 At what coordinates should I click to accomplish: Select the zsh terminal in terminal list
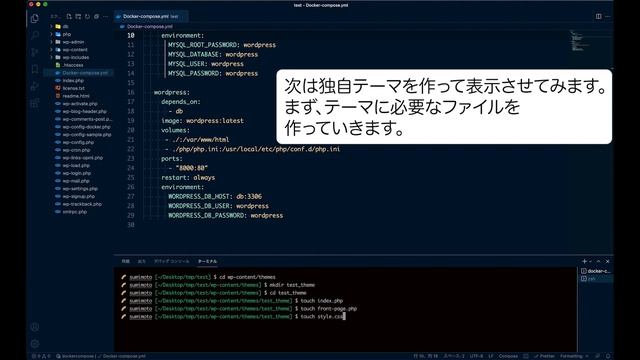click(x=596, y=279)
